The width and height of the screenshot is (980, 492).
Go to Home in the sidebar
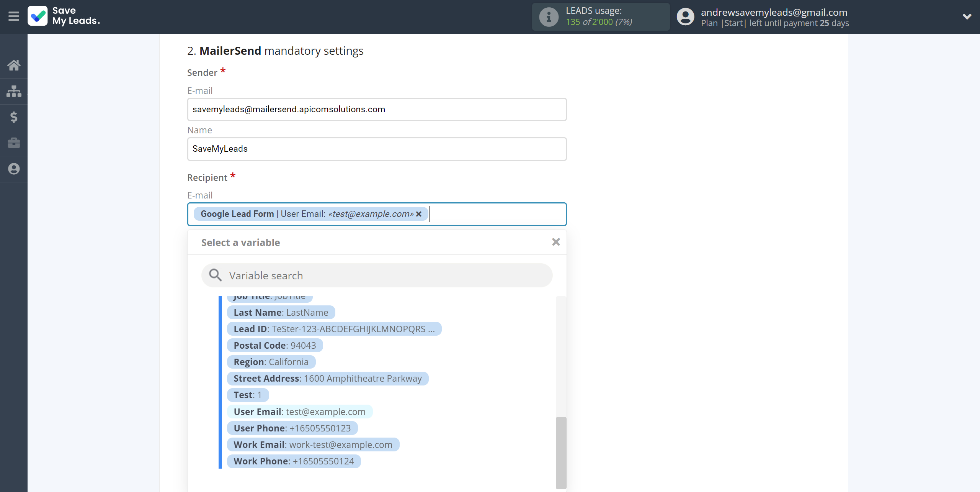click(x=14, y=65)
